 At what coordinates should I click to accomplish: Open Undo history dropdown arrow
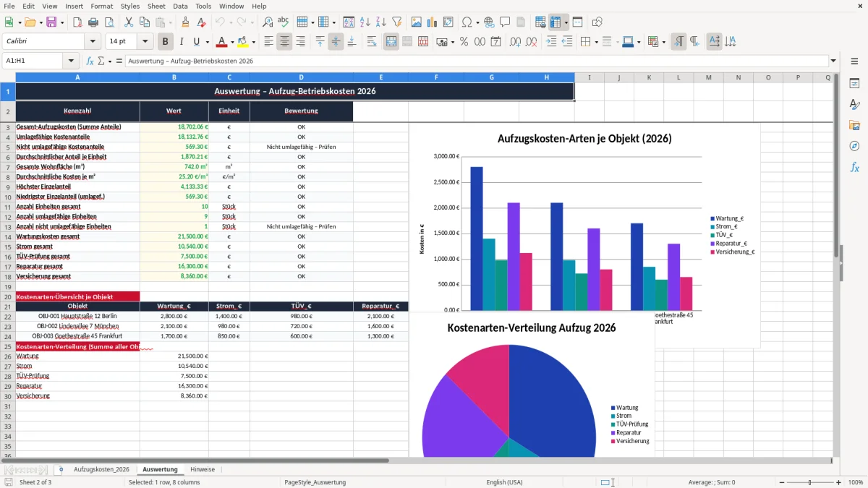[x=229, y=22]
